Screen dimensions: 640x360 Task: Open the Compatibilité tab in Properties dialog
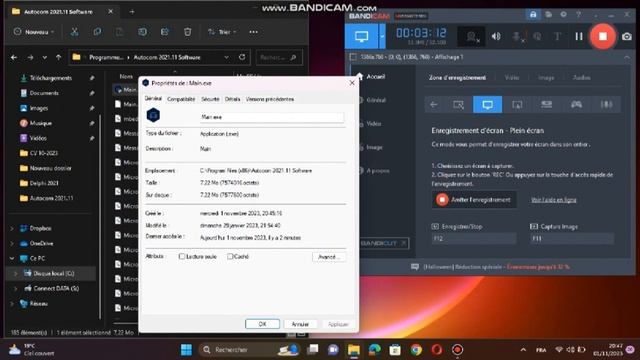coord(181,99)
